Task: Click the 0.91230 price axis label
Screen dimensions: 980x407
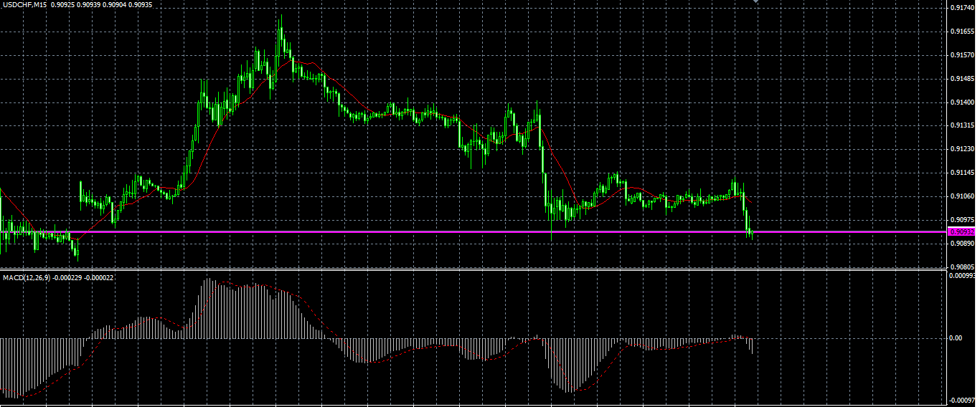Action: pos(961,149)
